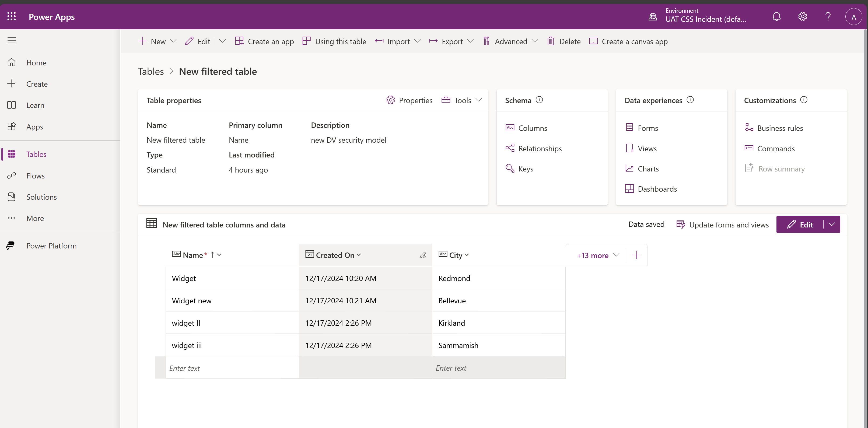Screen dimensions: 868x428
Task: Select the Widget new cell
Action: pos(232,301)
